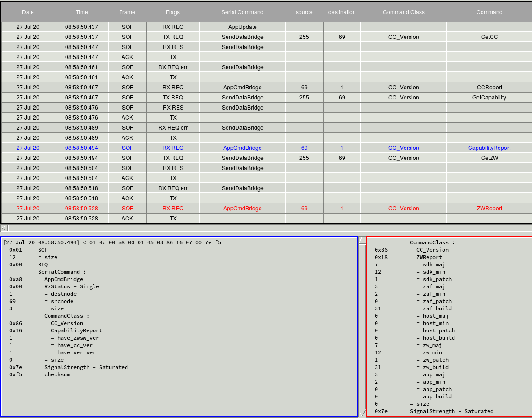Select the red ZWReport row

pos(489,209)
